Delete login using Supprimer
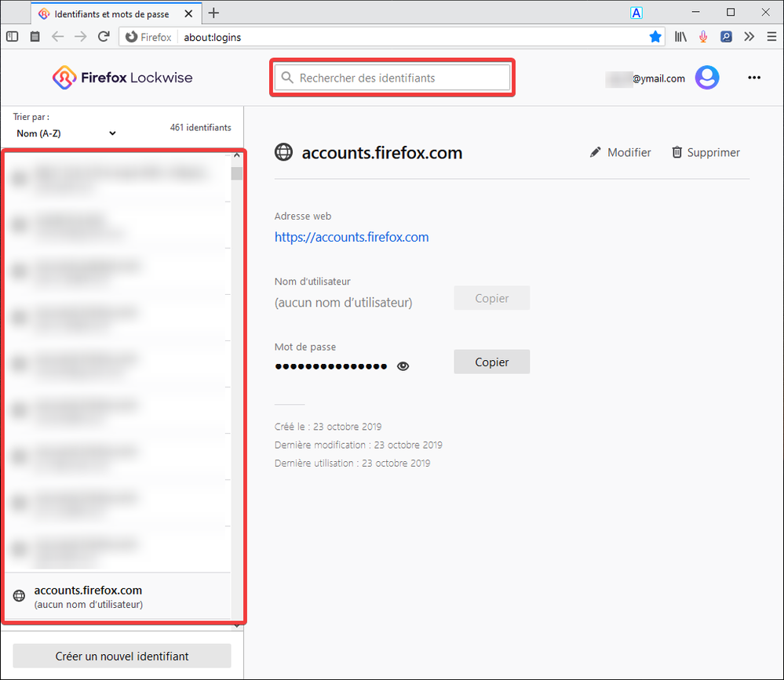This screenshot has width=784, height=680. pos(706,152)
